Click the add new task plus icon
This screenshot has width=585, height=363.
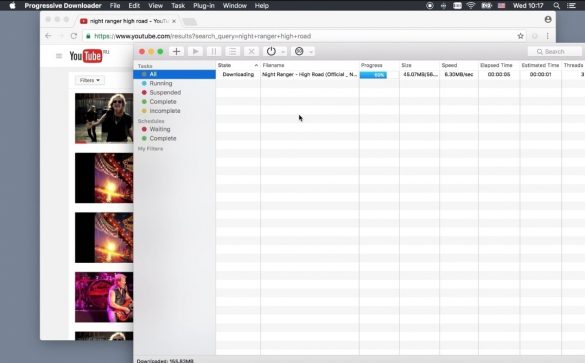(x=176, y=51)
